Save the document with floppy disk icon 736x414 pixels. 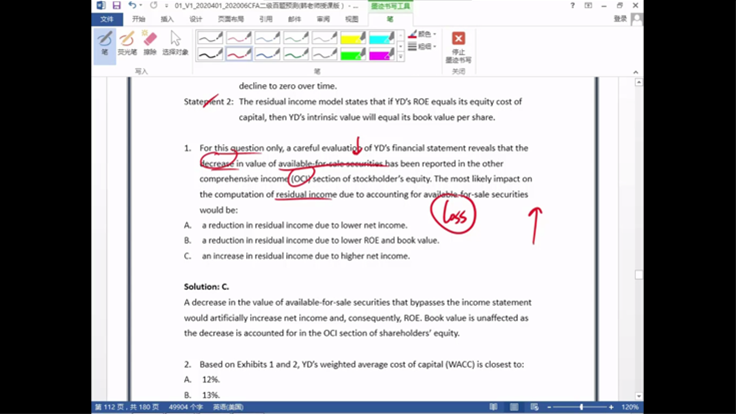click(x=116, y=5)
